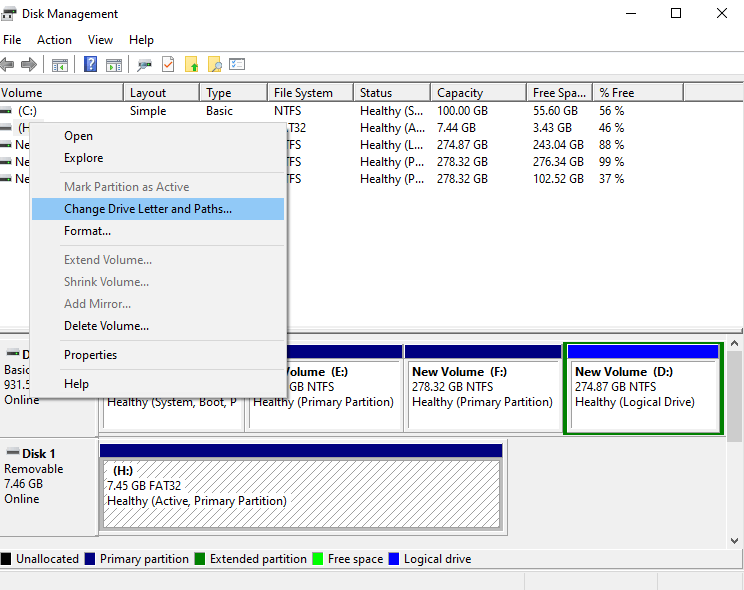Open Properties from the context menu
The height and width of the screenshot is (590, 744).
(90, 355)
